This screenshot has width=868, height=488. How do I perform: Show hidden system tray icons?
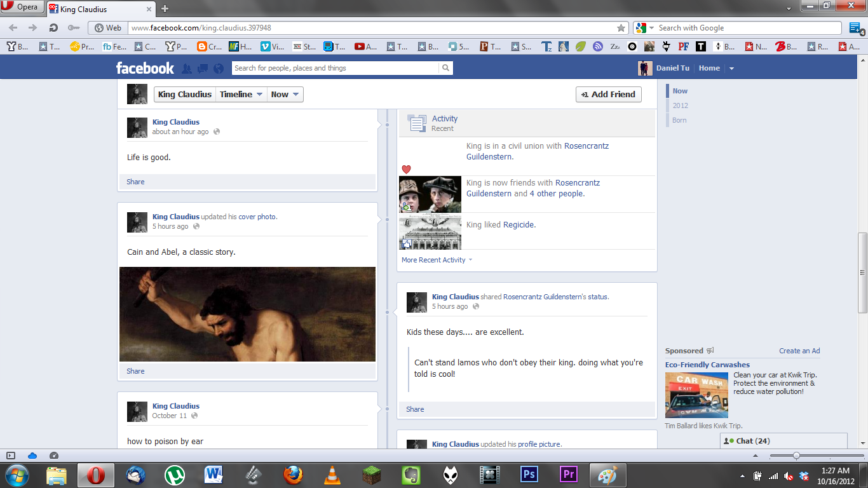(743, 476)
